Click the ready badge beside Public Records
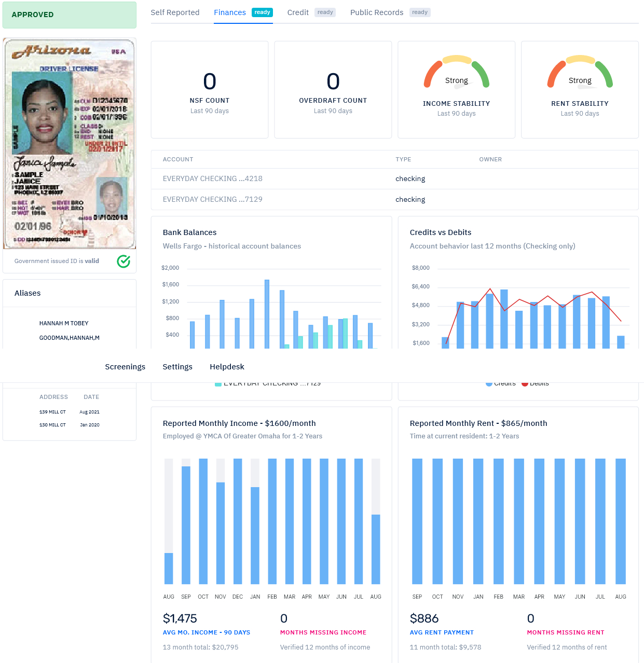 click(x=420, y=12)
